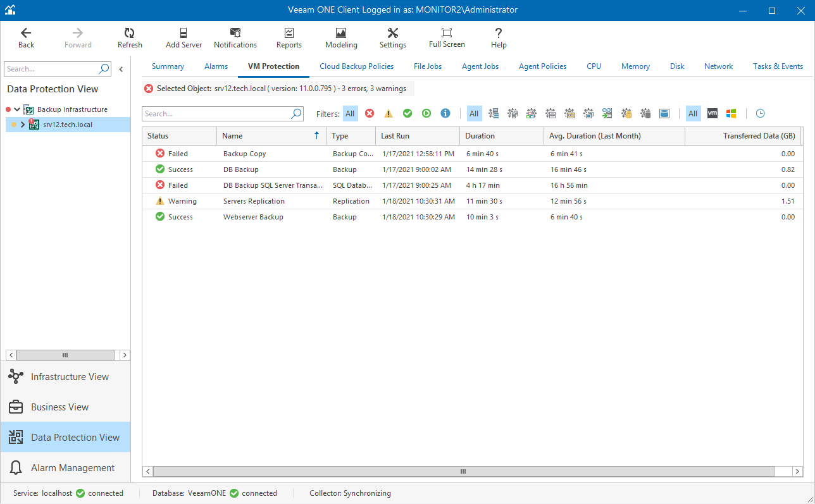Open Alarm Management

point(66,468)
